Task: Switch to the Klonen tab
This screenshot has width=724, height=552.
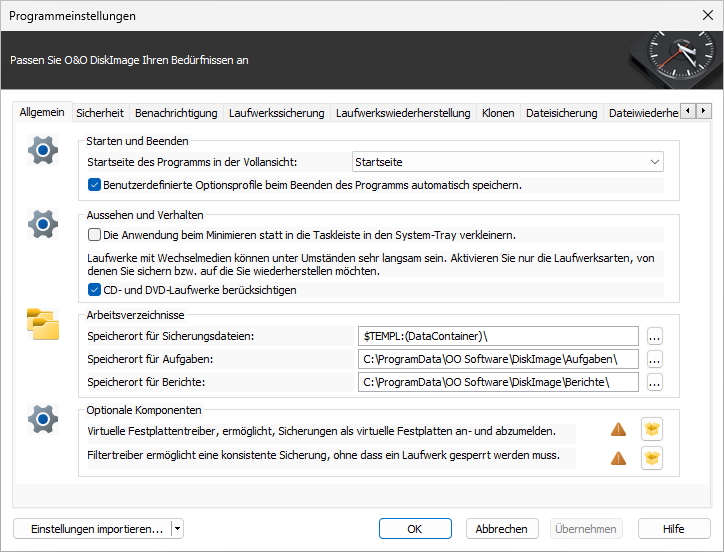Action: click(x=498, y=113)
